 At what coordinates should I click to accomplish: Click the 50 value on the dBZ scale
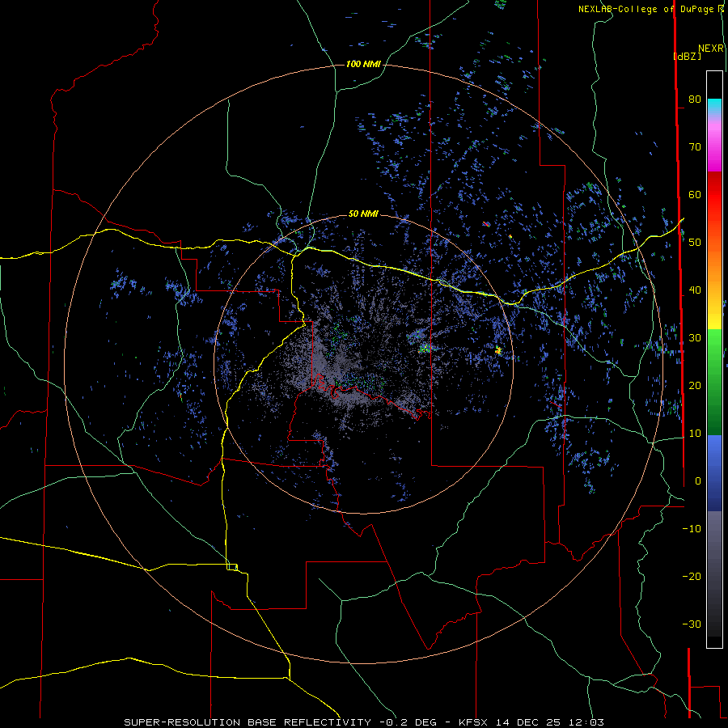[x=695, y=243]
